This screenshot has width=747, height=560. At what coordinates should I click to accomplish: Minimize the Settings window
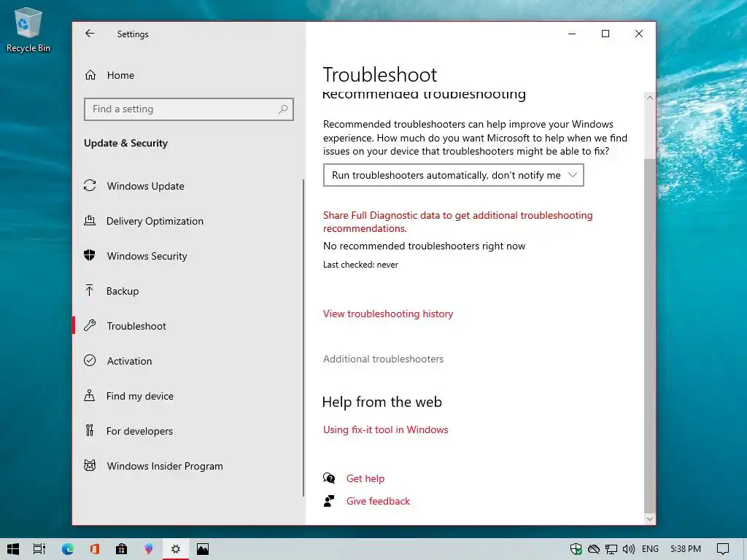coord(572,34)
